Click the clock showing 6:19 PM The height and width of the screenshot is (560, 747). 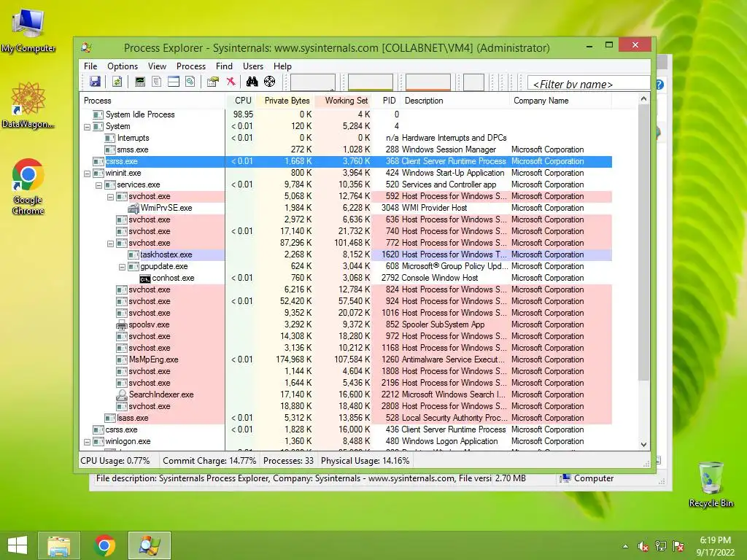click(x=715, y=540)
